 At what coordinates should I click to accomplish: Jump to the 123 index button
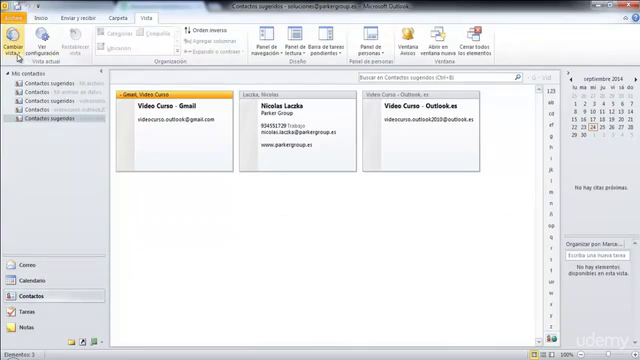551,91
